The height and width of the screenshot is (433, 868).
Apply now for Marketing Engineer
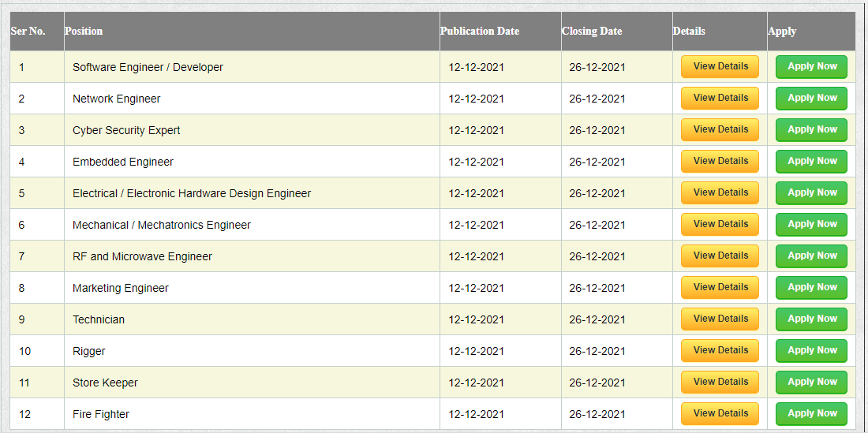pos(811,288)
